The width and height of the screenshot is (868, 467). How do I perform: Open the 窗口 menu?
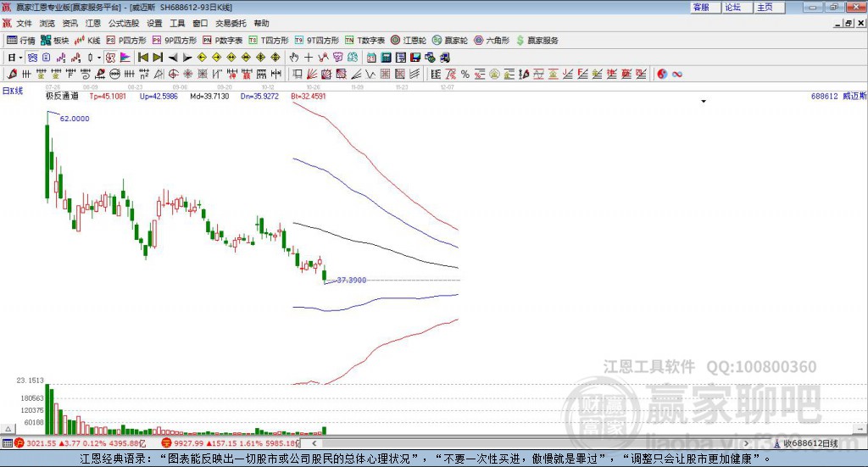click(x=200, y=23)
